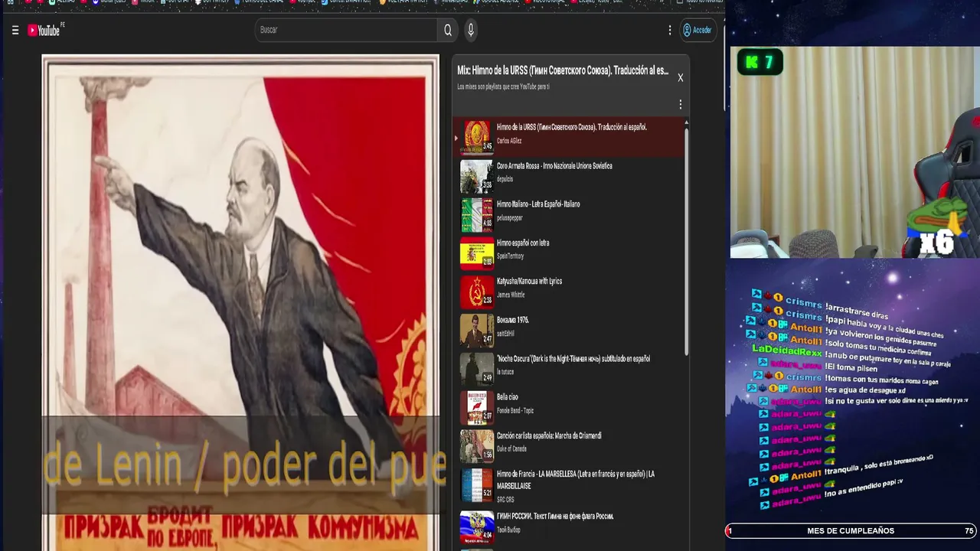Open the Noche Oscura video thumbnail
The width and height of the screenshot is (980, 551).
pyautogui.click(x=476, y=368)
